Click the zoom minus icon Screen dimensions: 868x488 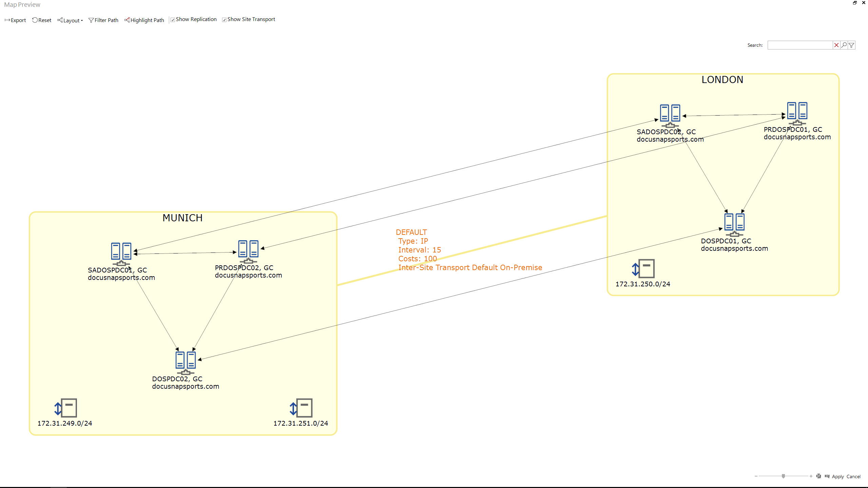pos(756,476)
